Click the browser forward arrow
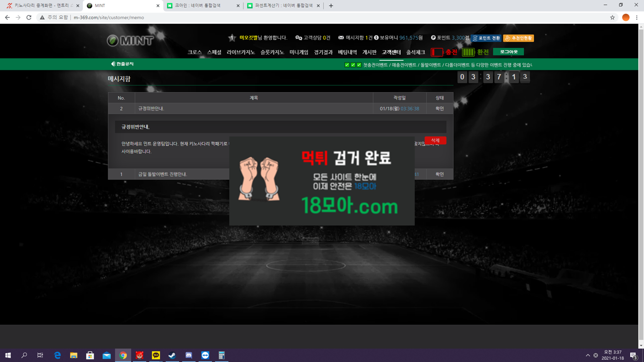This screenshot has height=362, width=644. 18,17
